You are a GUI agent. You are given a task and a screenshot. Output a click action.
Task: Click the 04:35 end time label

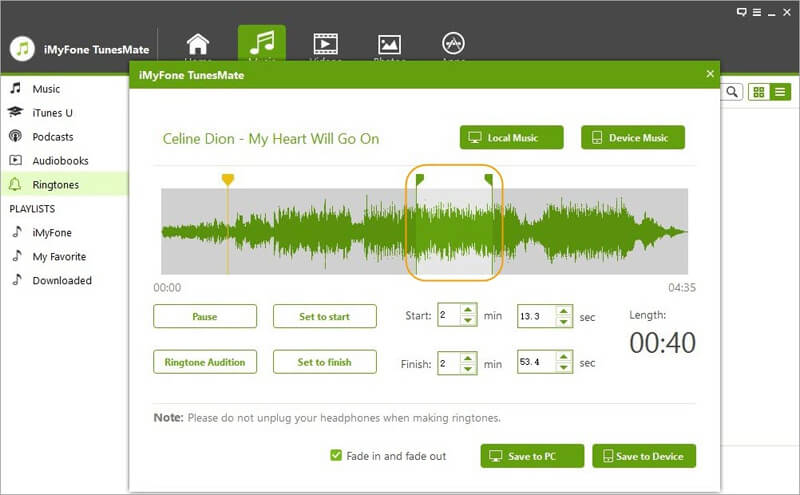(x=682, y=288)
